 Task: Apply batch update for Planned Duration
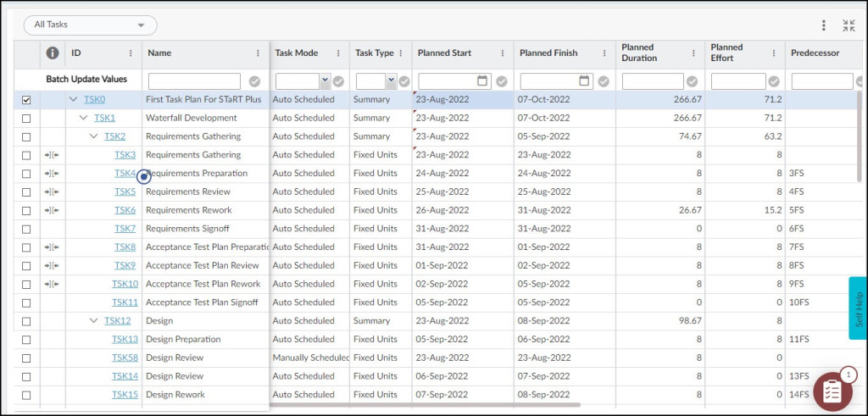point(692,81)
